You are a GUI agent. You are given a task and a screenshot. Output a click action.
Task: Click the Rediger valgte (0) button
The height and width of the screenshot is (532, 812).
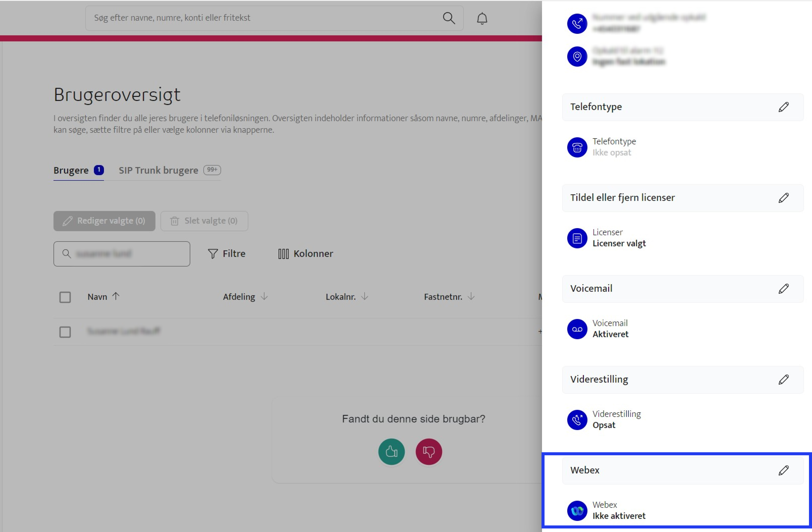104,221
